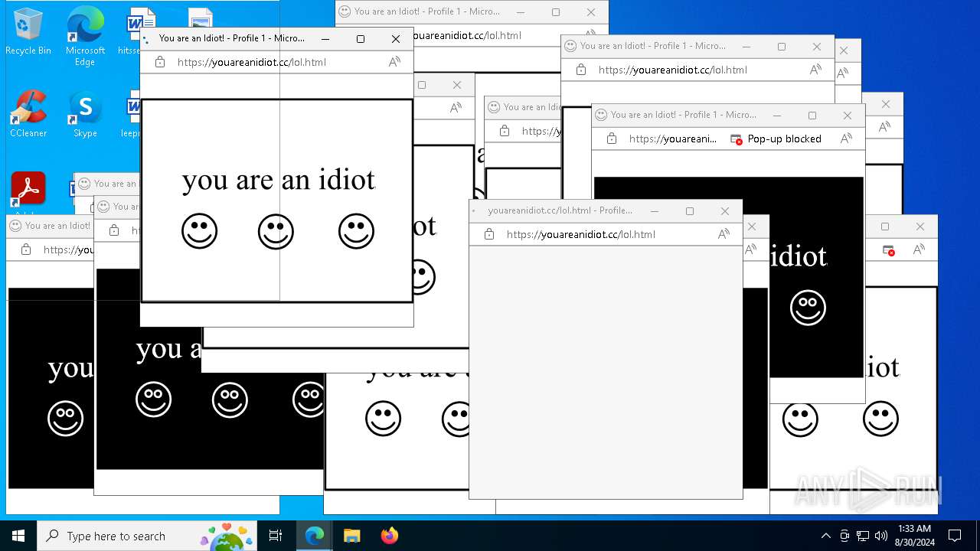Click the truncated URL in the Pop-up blocked window

click(673, 139)
